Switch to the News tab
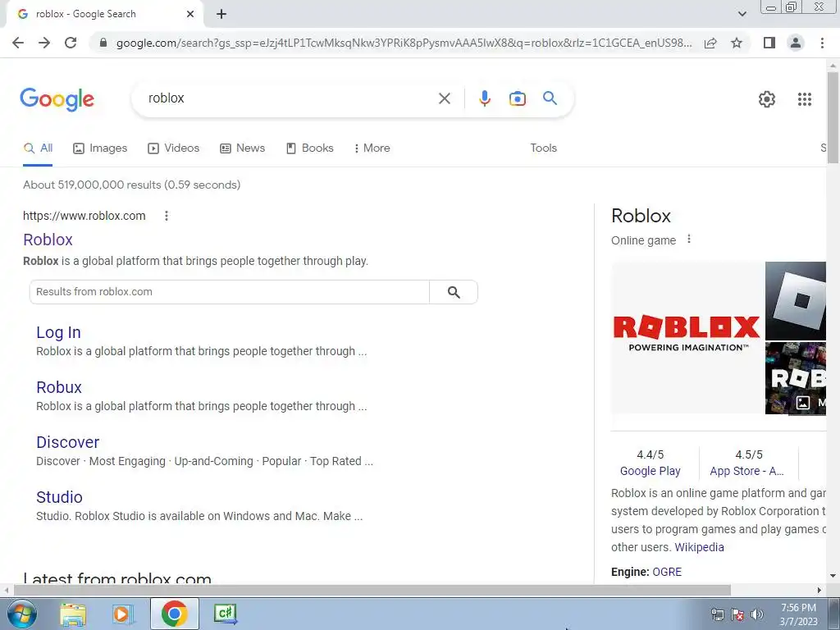The height and width of the screenshot is (630, 840). [x=243, y=148]
